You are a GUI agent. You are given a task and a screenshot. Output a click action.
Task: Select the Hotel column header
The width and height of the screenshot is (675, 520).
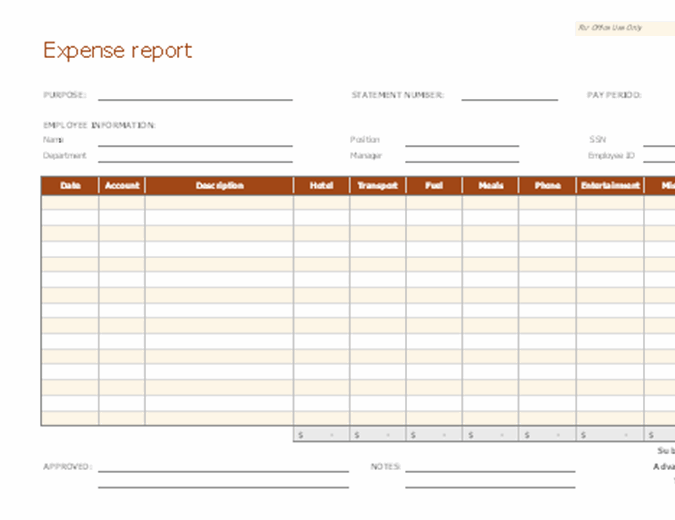point(321,185)
